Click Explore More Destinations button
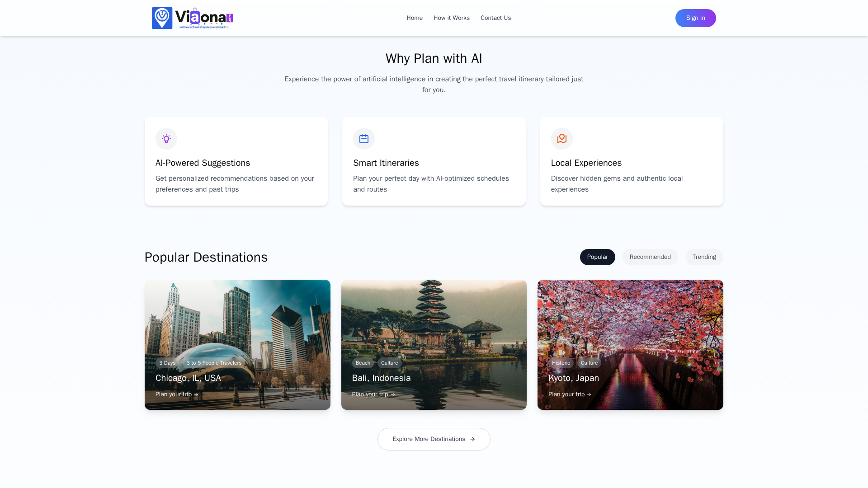The width and height of the screenshot is (868, 488). click(429, 439)
